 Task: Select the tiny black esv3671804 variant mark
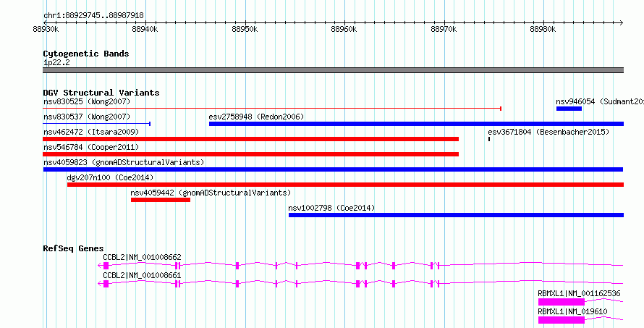tap(488, 139)
